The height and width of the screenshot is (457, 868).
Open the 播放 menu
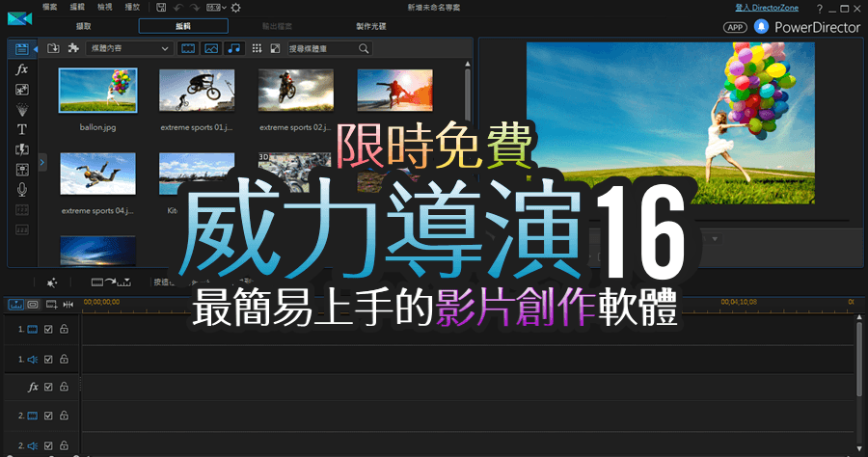click(x=132, y=7)
